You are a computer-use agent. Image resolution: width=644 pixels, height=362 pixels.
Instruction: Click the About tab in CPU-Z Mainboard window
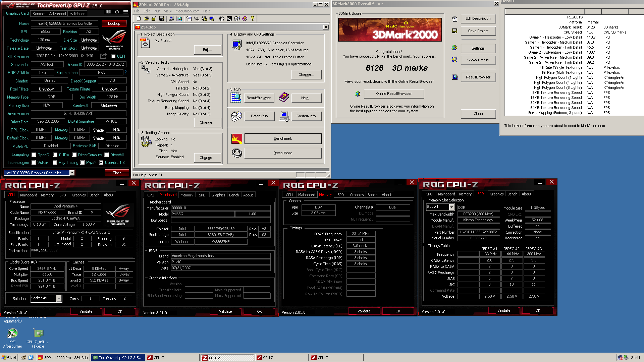pyautogui.click(x=248, y=195)
